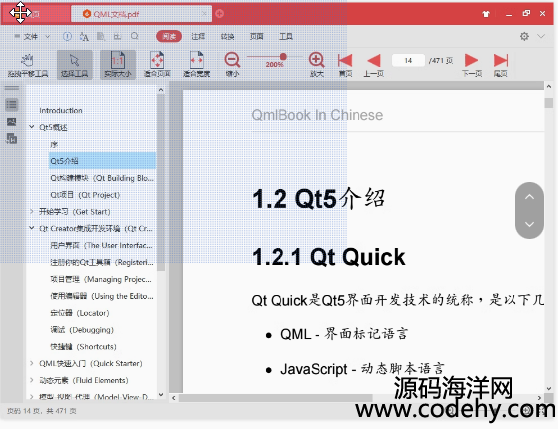Open the 用户界面 (The User Interfac... bookmark

coord(101,245)
